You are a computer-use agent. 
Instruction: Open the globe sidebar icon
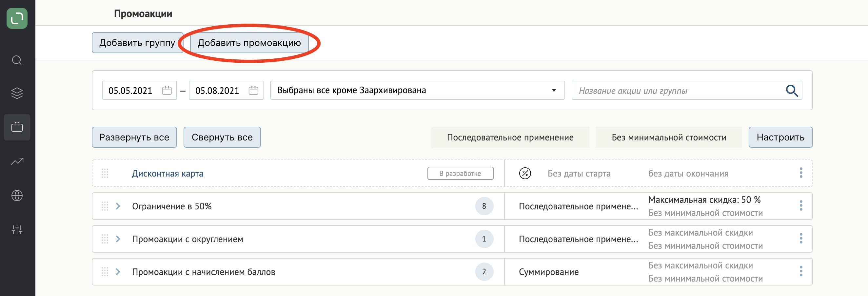17,196
